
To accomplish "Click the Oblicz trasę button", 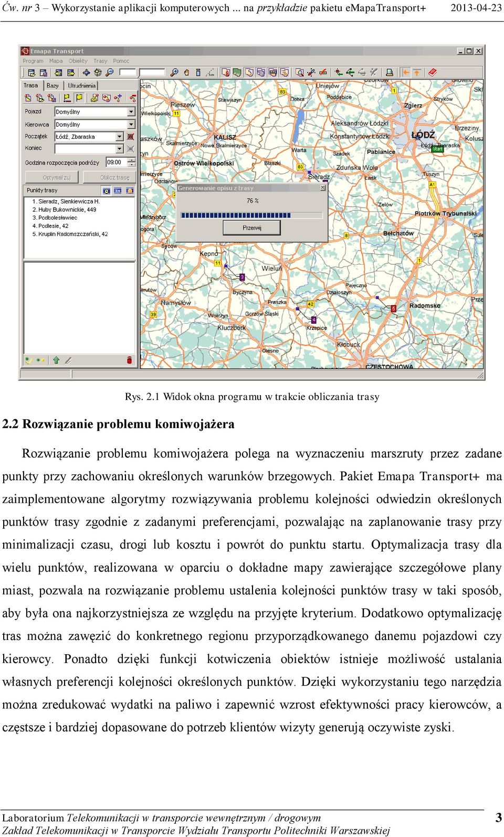I will pos(109,178).
